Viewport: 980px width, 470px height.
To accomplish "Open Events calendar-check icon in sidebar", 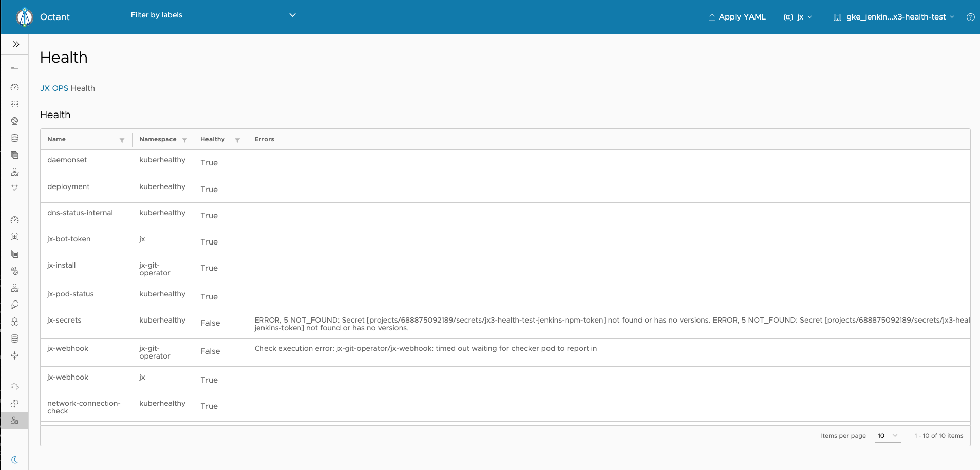I will [x=14, y=189].
